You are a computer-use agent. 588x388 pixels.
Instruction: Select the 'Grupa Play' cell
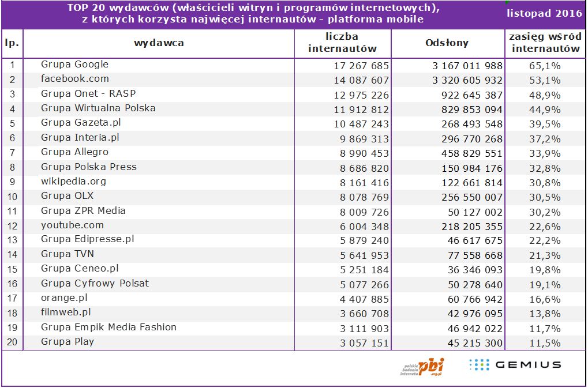pyautogui.click(x=68, y=342)
